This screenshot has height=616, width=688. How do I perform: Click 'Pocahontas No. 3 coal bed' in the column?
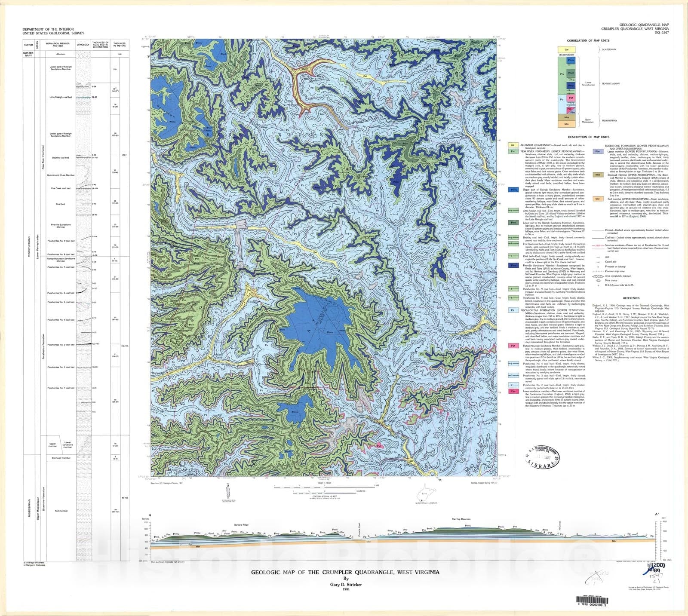click(61, 345)
